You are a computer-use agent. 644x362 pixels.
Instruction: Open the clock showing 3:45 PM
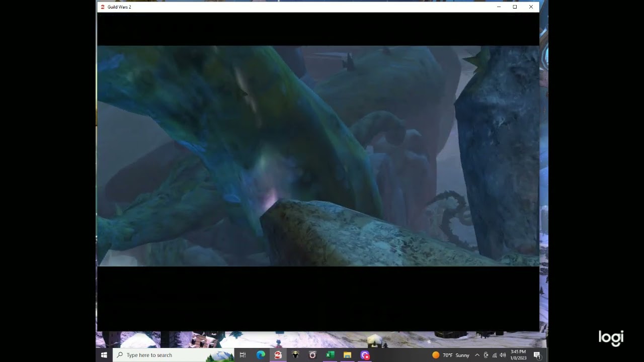(518, 355)
